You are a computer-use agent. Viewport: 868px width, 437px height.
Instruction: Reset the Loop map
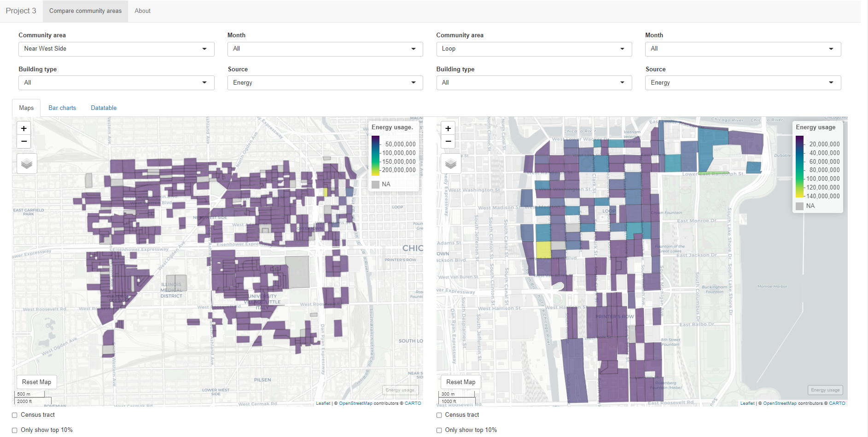tap(460, 382)
